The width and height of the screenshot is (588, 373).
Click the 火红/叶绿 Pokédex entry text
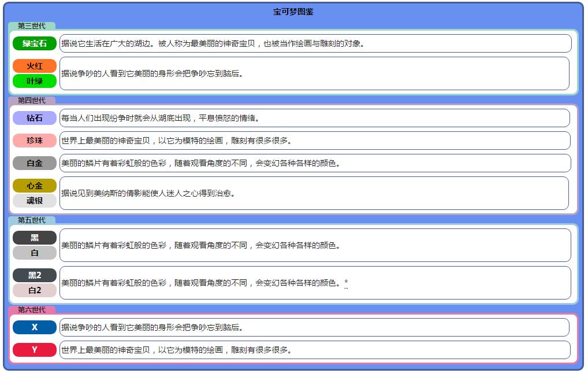pos(152,73)
